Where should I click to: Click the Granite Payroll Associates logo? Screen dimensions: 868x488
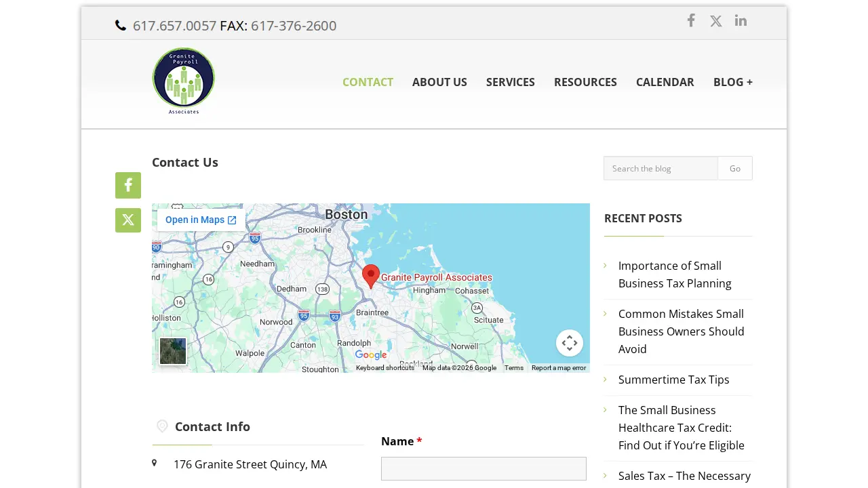pos(184,81)
